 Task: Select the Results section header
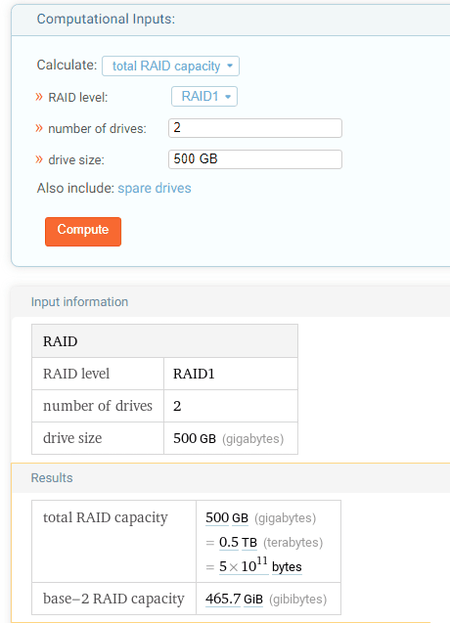point(52,478)
